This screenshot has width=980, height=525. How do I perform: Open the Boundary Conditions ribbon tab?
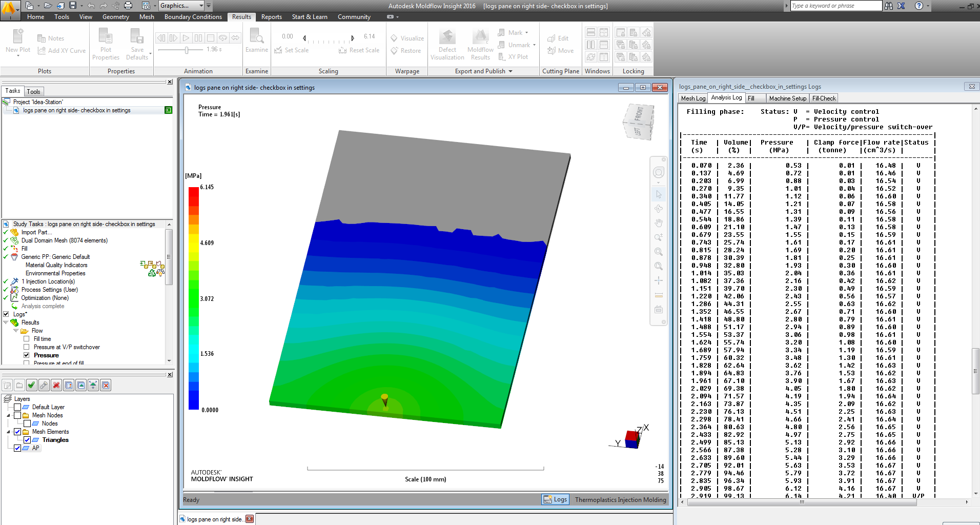pyautogui.click(x=193, y=17)
